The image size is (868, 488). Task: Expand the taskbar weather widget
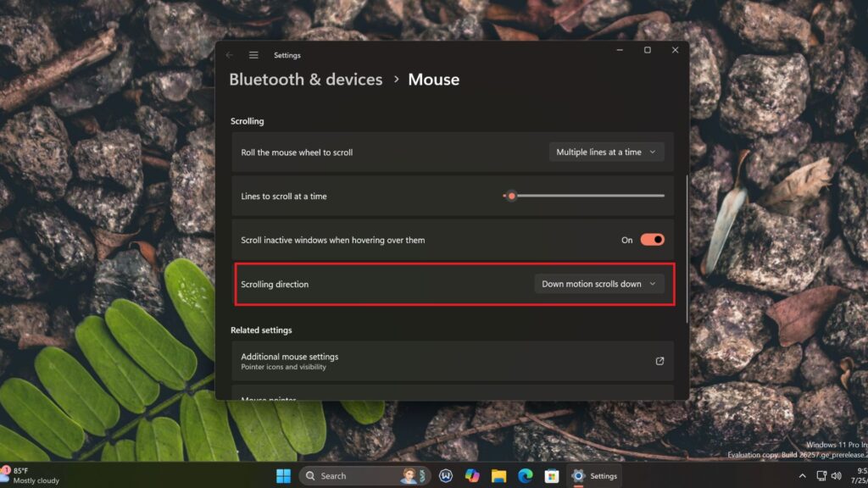tap(30, 475)
